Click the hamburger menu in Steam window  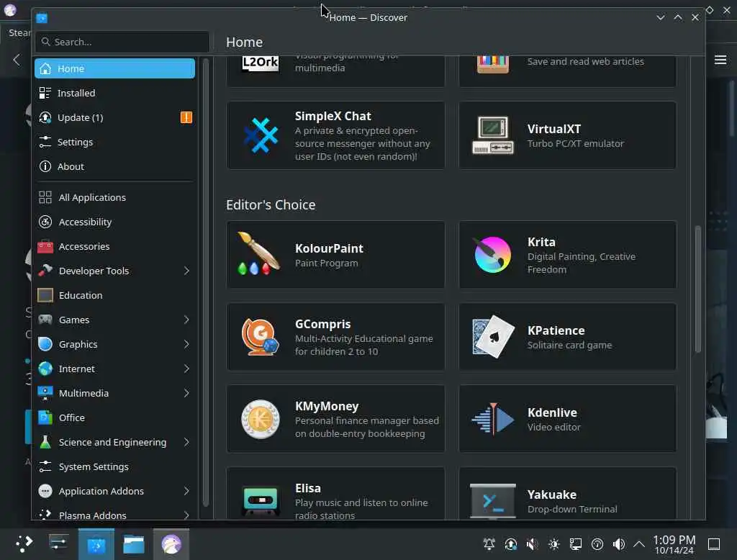720,60
